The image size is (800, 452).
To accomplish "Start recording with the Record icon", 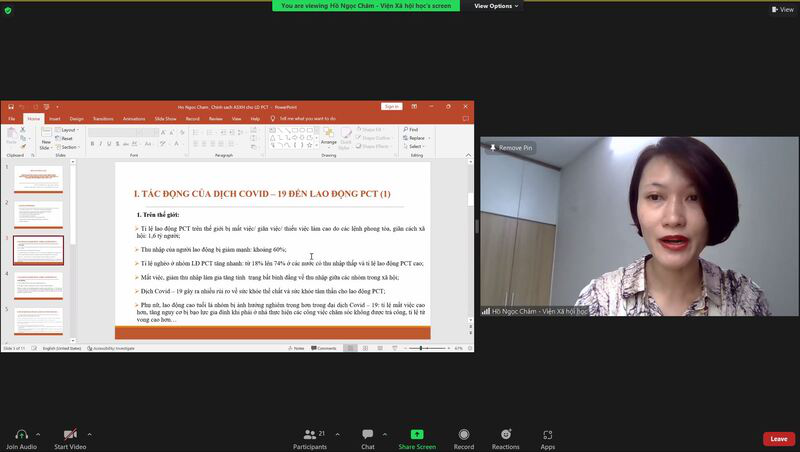I will pos(464,435).
